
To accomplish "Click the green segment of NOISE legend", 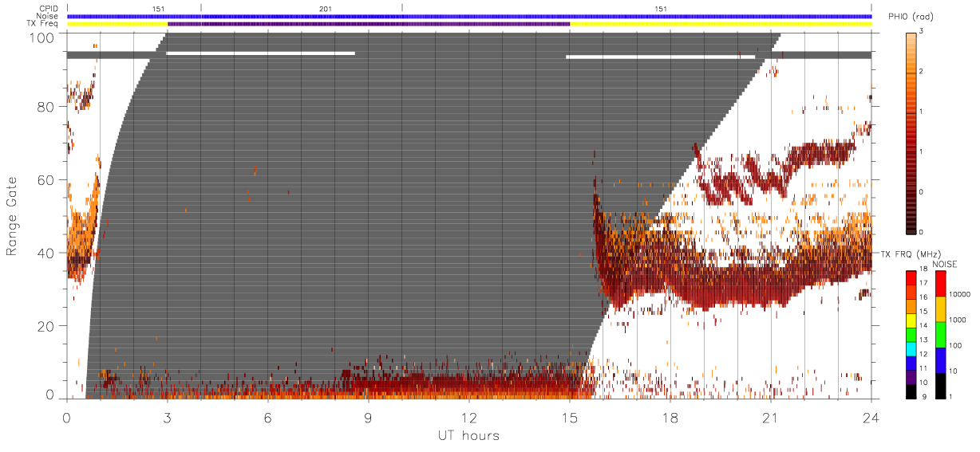I will 941,335.
